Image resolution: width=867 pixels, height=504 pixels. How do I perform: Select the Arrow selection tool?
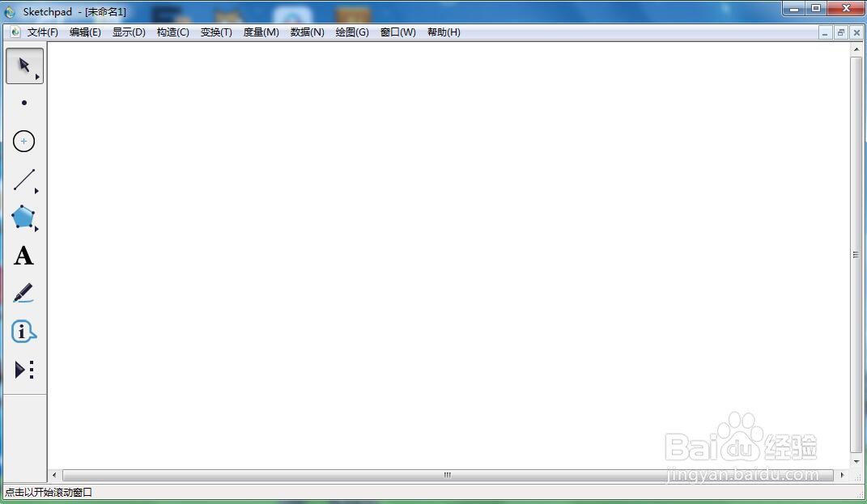[24, 66]
